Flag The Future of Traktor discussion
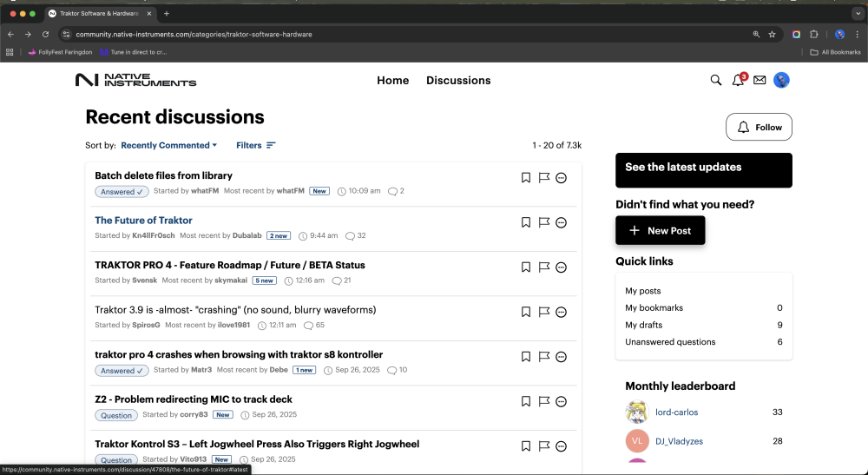The image size is (868, 475). click(543, 222)
